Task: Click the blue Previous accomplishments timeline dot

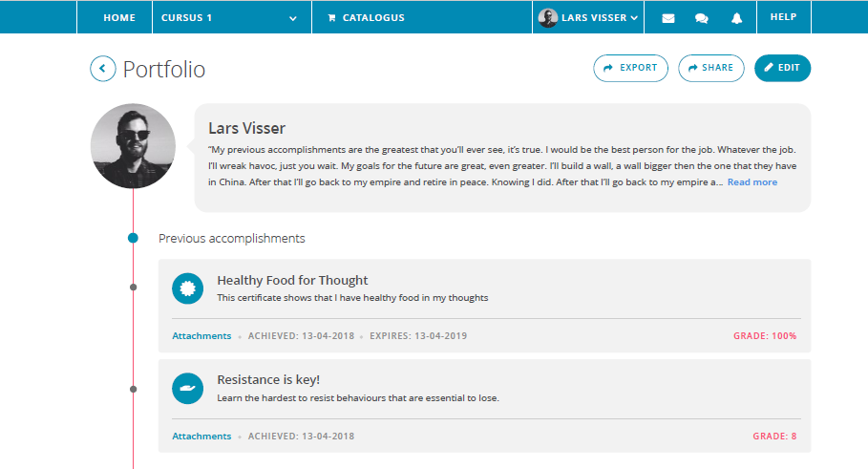Action: click(133, 238)
